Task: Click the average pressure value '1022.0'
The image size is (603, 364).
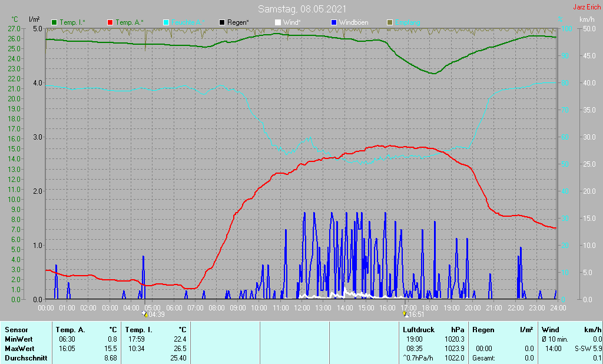Action: pos(455,358)
